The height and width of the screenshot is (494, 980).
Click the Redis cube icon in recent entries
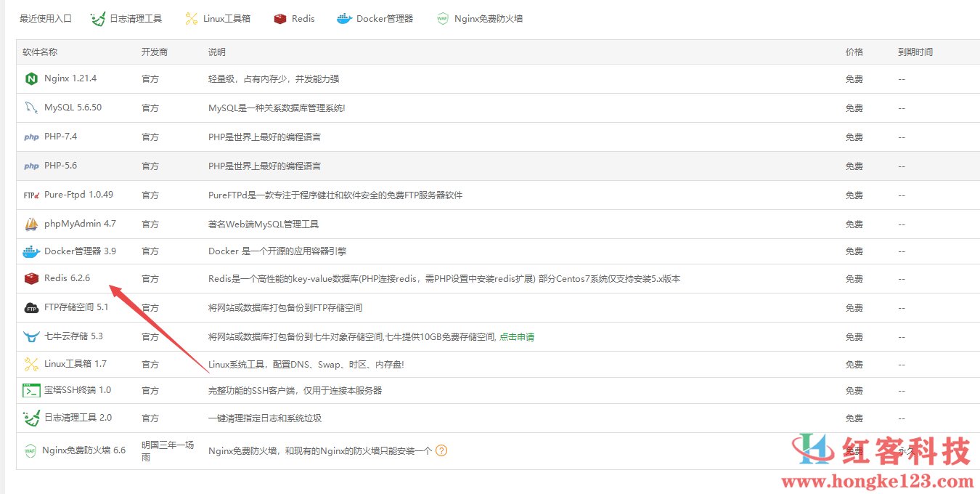(280, 19)
